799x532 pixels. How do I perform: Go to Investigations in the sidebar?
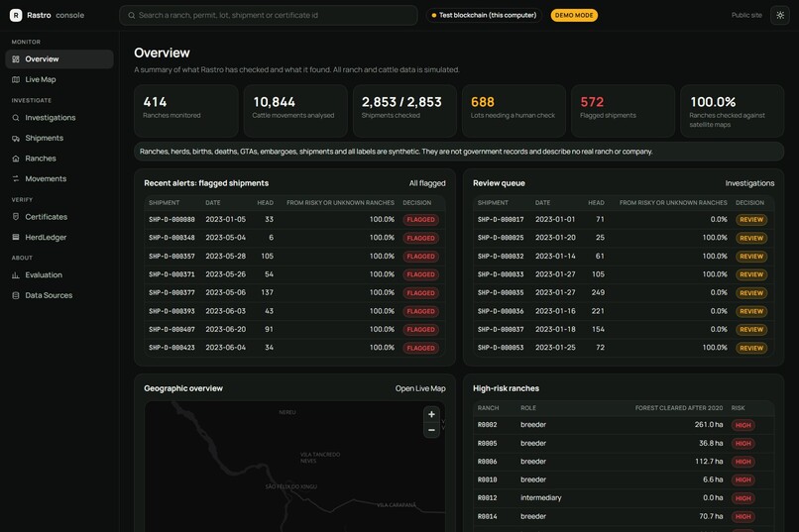pyautogui.click(x=59, y=118)
